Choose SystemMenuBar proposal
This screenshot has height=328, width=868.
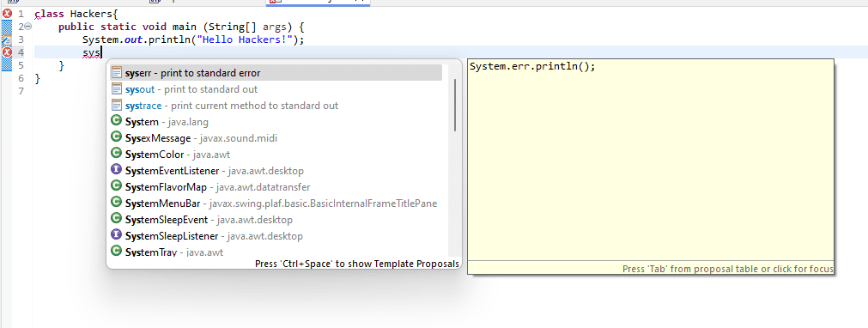coord(276,203)
